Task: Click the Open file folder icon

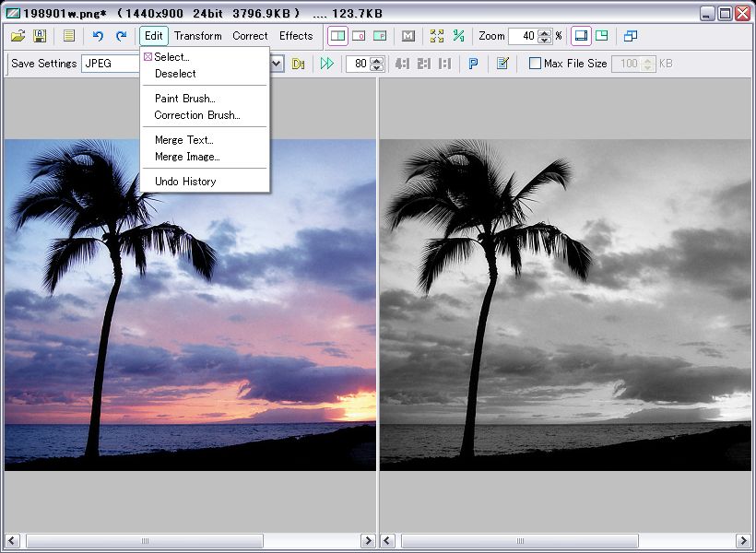Action: tap(18, 36)
